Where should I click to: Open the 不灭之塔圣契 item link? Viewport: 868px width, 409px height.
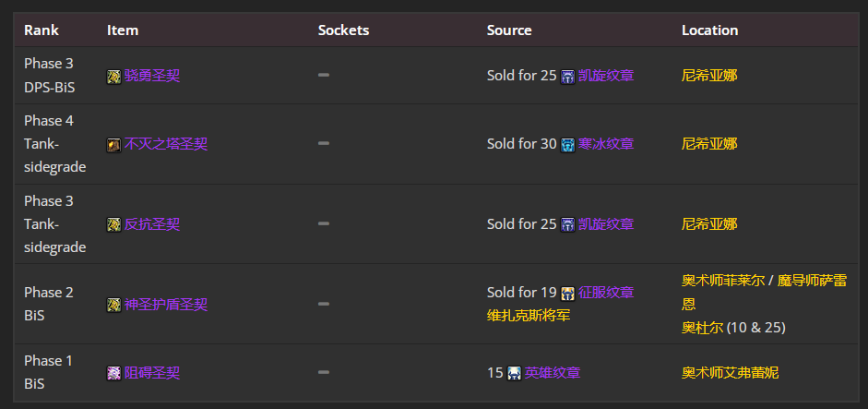166,144
